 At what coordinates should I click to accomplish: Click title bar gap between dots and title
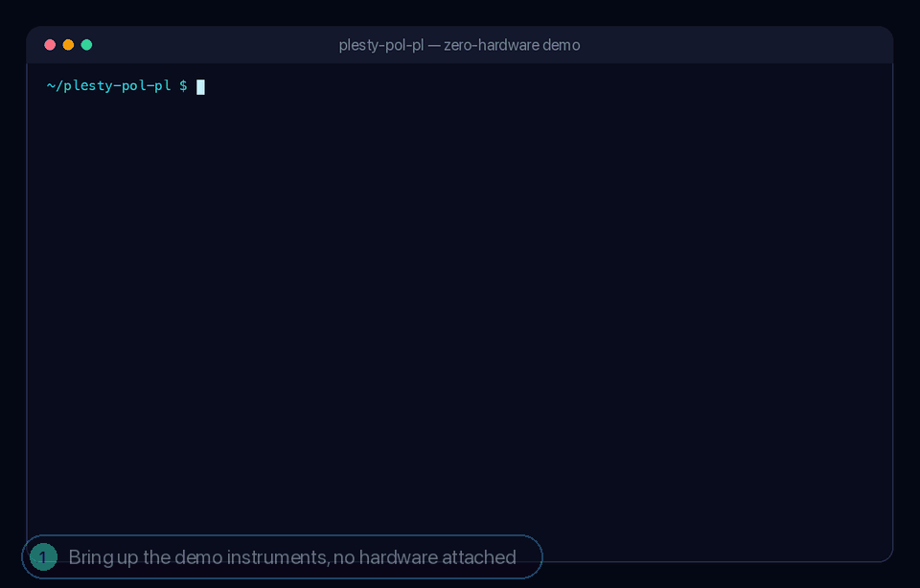214,45
